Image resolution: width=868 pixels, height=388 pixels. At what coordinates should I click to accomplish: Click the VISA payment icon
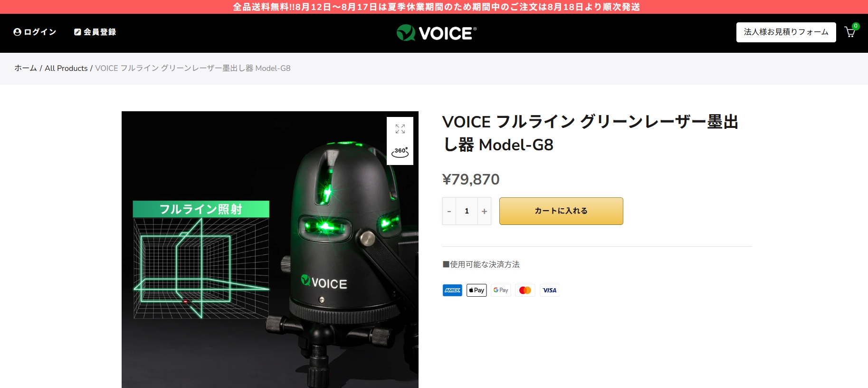550,290
